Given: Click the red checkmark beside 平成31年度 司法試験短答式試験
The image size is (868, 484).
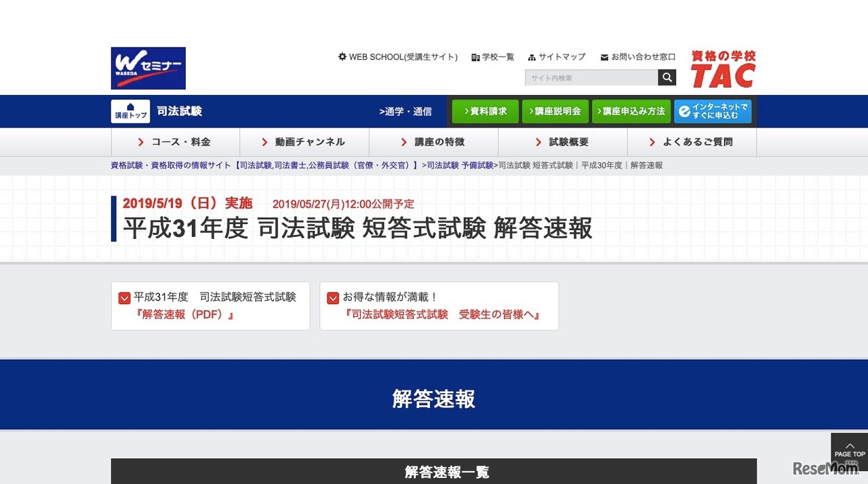Looking at the screenshot, I should [124, 297].
